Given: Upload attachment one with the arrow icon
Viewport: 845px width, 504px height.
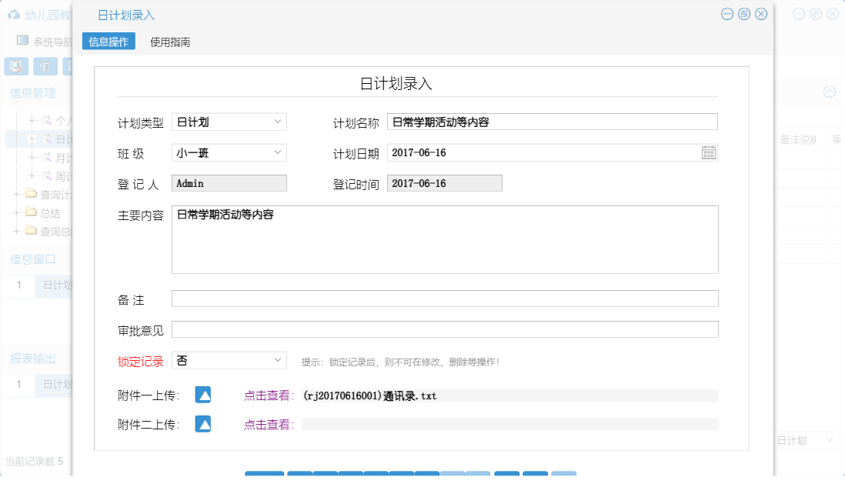Looking at the screenshot, I should click(202, 395).
